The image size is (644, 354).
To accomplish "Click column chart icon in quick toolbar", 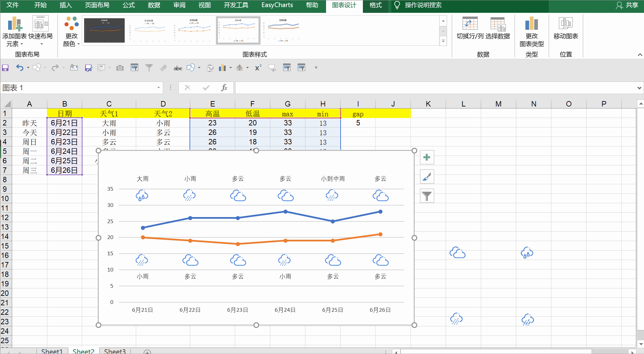I will point(222,68).
